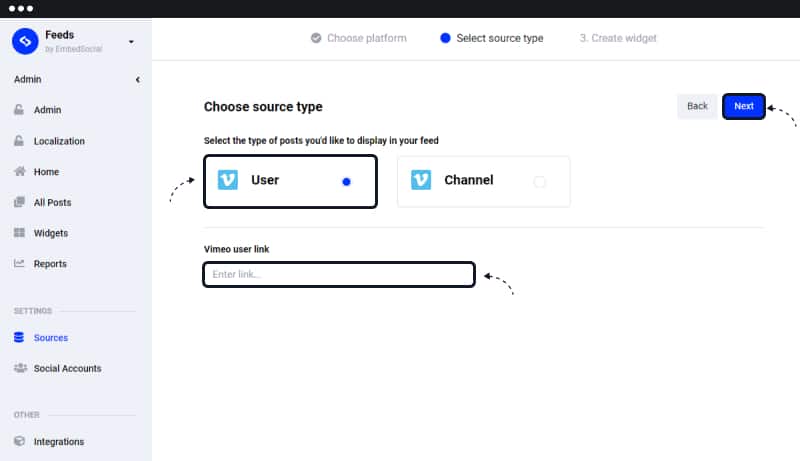
Task: Click the Social Accounts people icon
Action: tap(20, 368)
